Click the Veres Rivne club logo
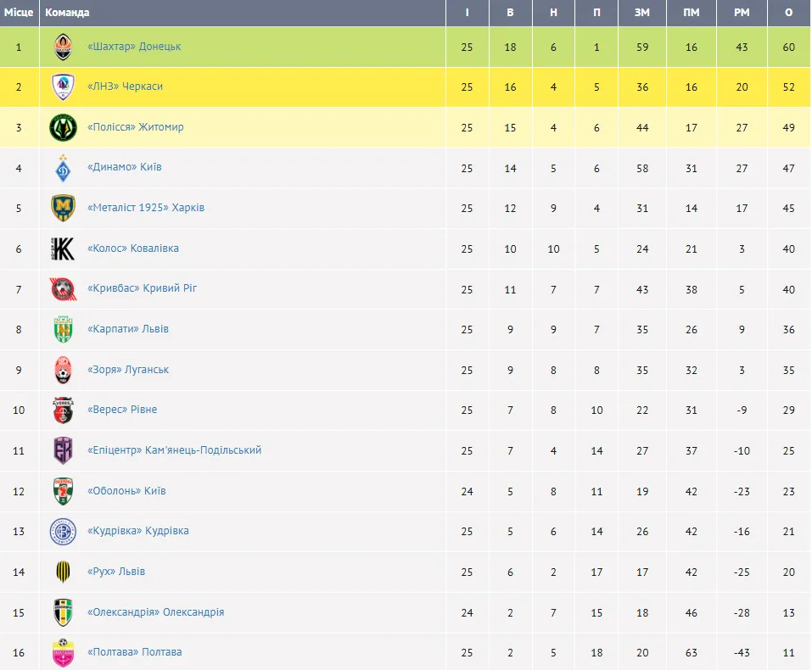Screen dimensions: 812x670 [x=63, y=410]
